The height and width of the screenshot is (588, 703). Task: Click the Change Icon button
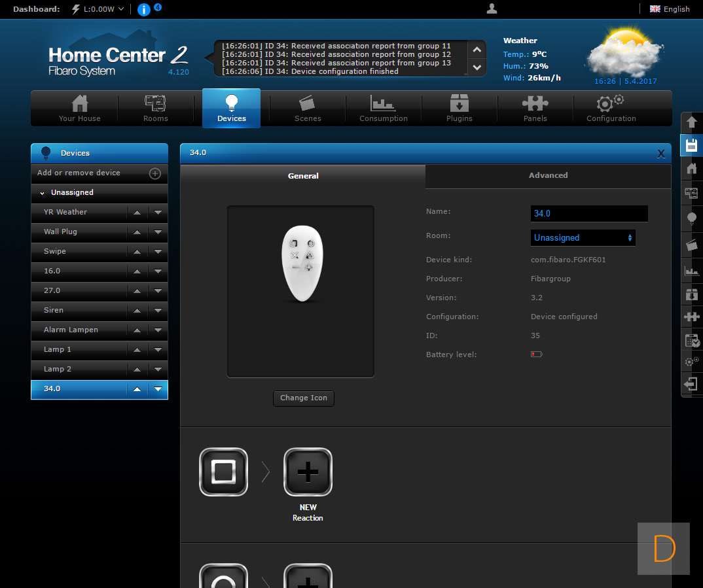coord(304,398)
